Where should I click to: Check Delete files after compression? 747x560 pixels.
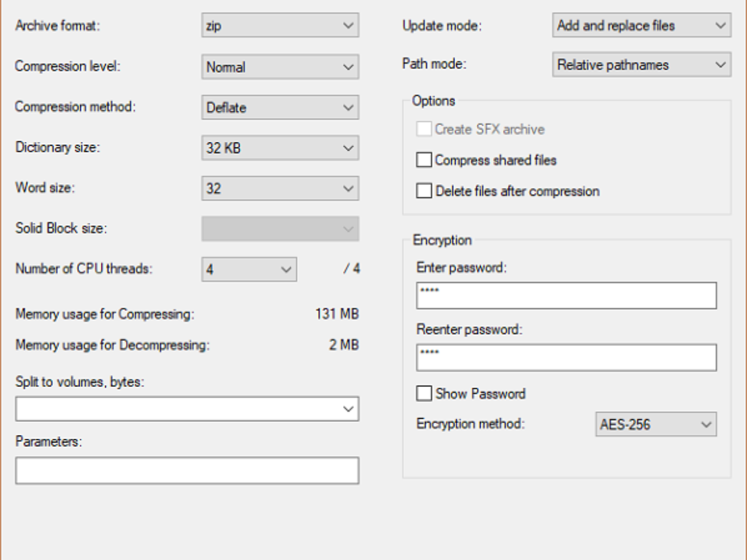(x=424, y=191)
